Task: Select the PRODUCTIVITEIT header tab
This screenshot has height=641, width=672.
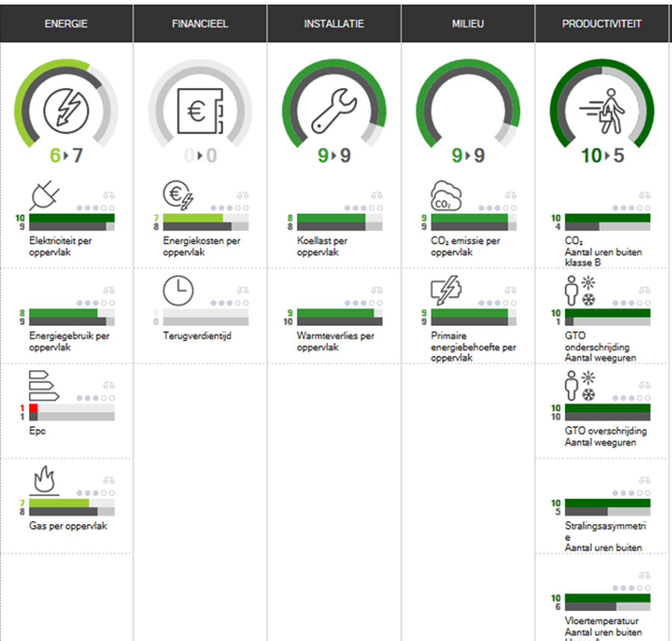Action: pos(601,24)
